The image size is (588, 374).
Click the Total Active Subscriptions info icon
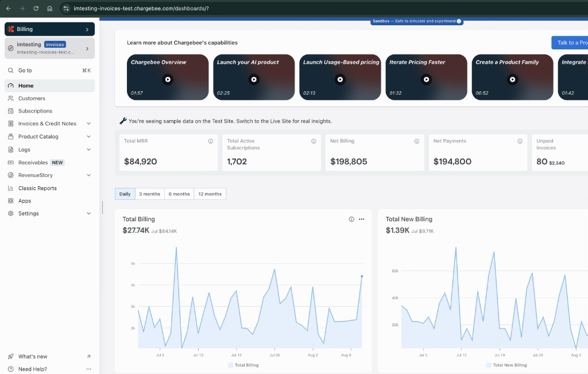(x=314, y=141)
